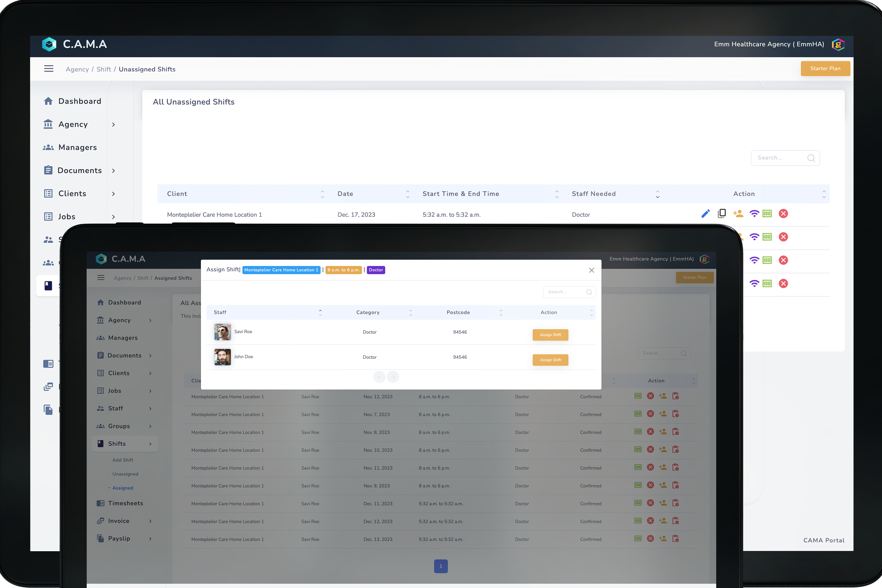
Task: Open clipboard clock icon on Nov. 8, 2023 row
Action: pos(676,432)
